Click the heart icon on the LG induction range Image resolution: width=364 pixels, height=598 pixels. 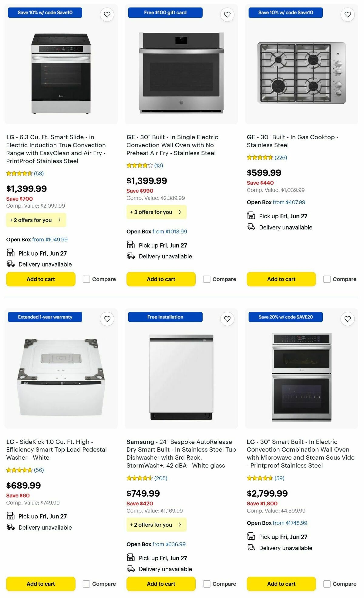(107, 14)
